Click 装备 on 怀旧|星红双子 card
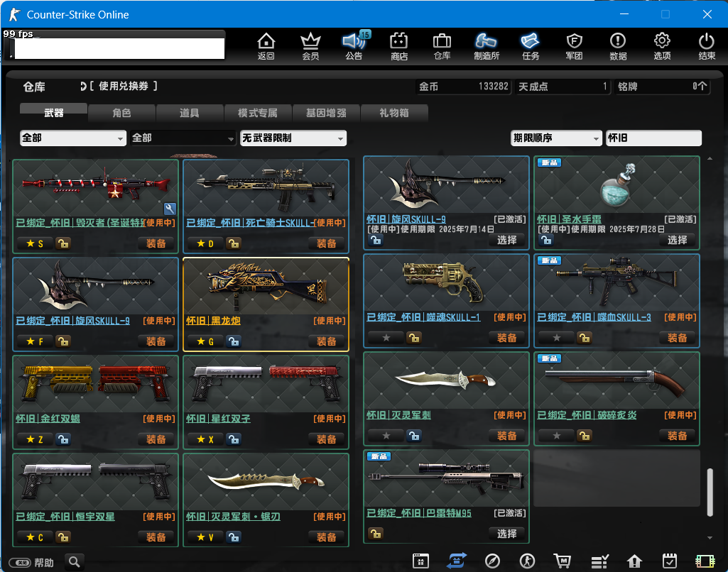Screen dimensions: 728x572 coord(327,439)
